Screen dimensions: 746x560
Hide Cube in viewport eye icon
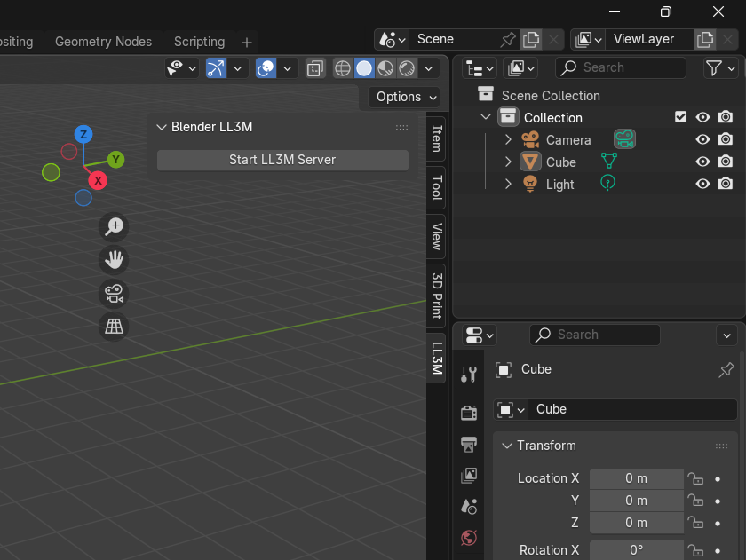point(702,162)
